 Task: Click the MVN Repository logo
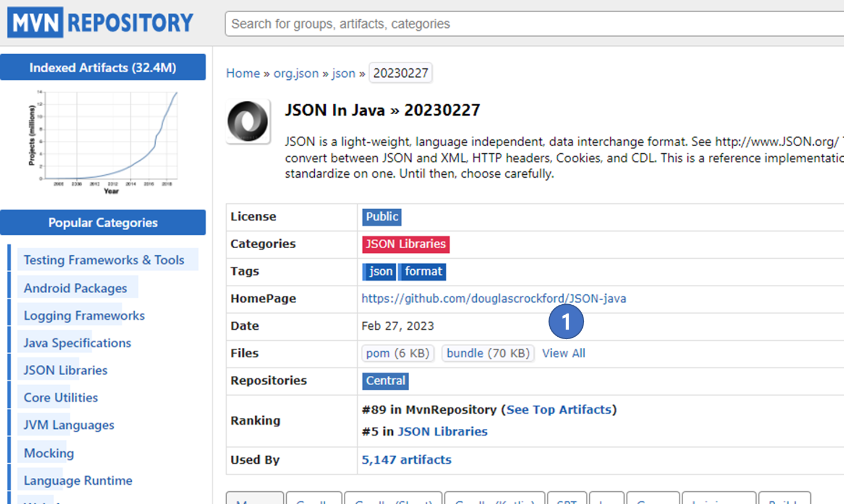click(100, 23)
